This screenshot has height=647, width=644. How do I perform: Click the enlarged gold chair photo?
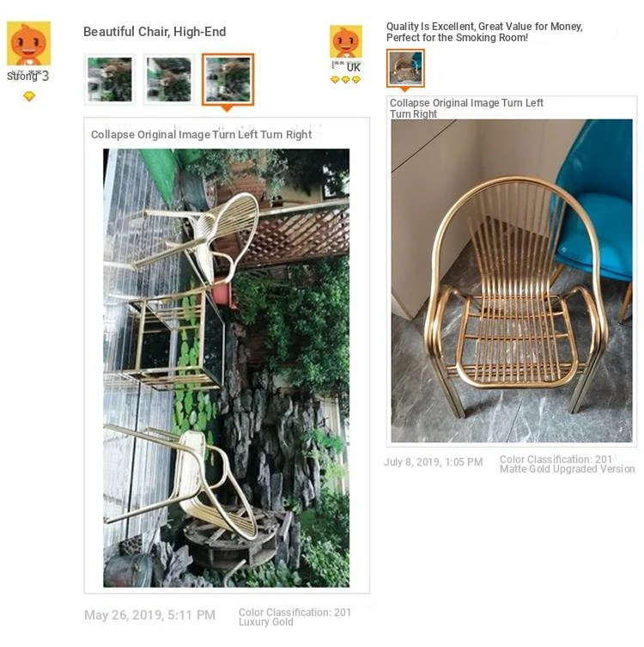(512, 281)
